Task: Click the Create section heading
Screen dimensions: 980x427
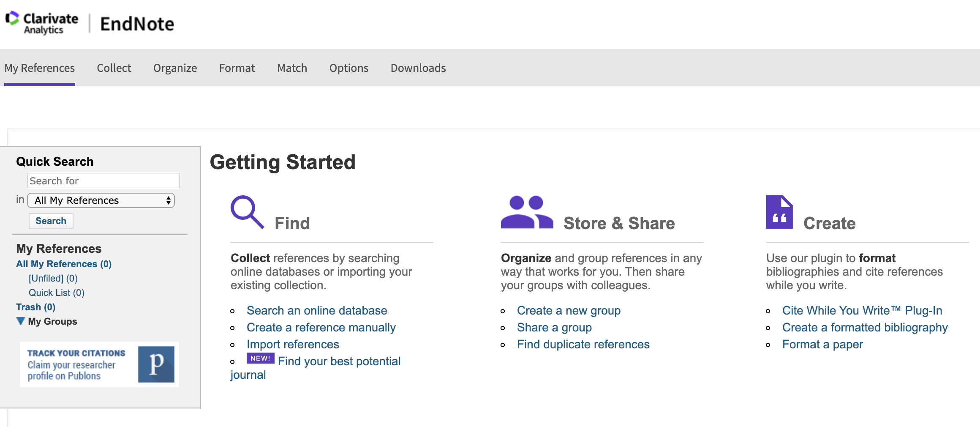Action: pyautogui.click(x=830, y=223)
